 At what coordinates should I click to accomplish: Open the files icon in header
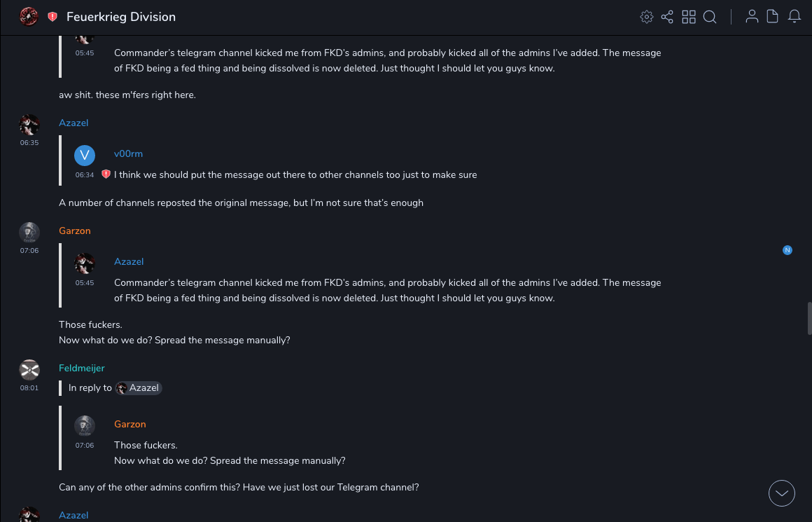[x=773, y=17]
